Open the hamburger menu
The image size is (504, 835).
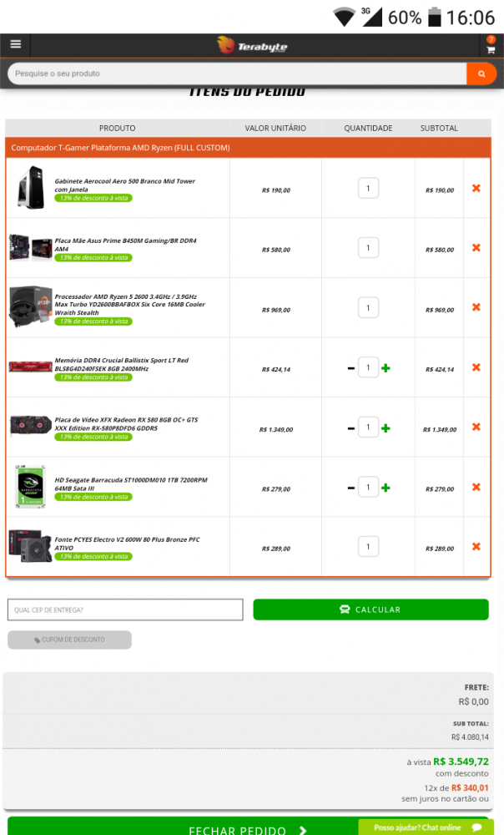(15, 44)
